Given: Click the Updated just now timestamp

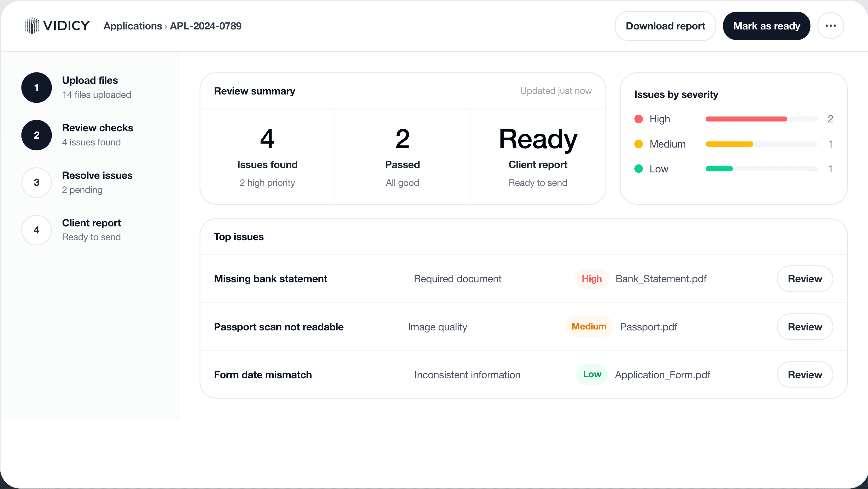Looking at the screenshot, I should pyautogui.click(x=556, y=91).
